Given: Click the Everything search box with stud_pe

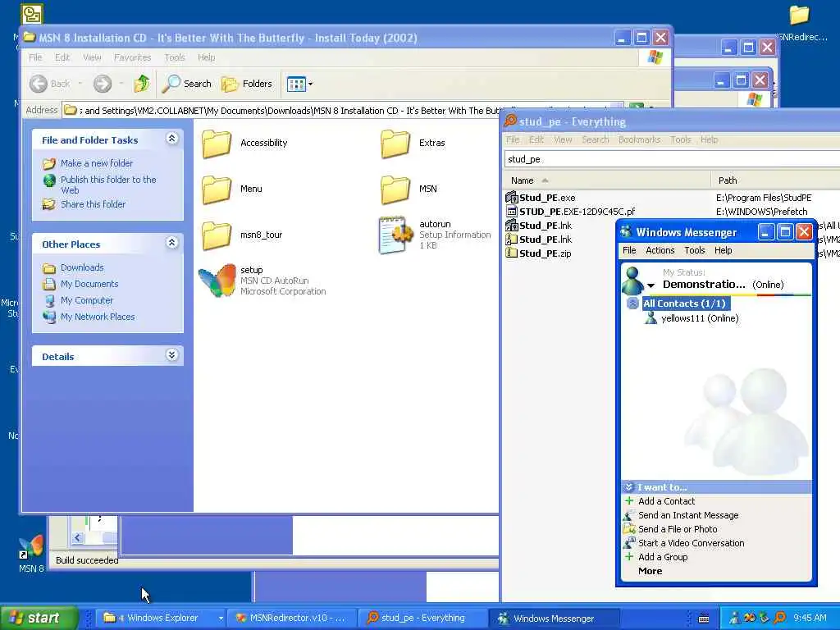Looking at the screenshot, I should point(673,159).
